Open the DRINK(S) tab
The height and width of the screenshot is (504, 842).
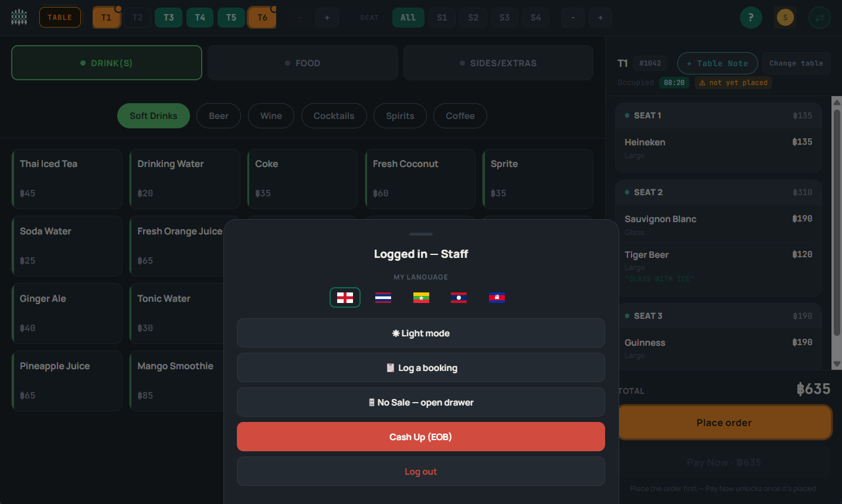point(107,63)
